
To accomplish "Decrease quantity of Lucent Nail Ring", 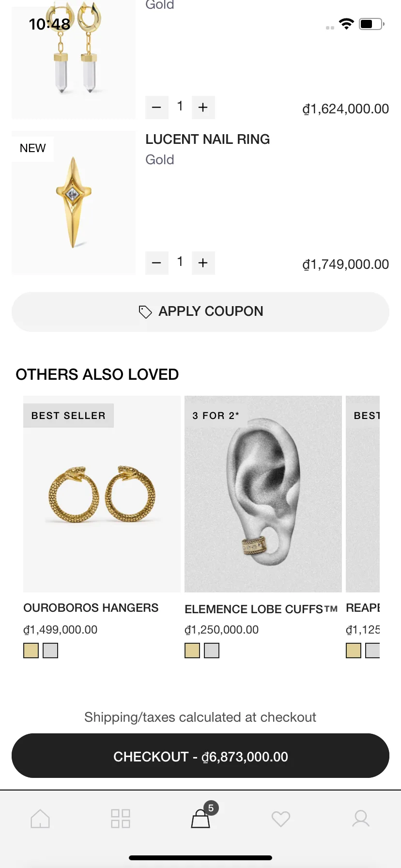I will coord(156,263).
